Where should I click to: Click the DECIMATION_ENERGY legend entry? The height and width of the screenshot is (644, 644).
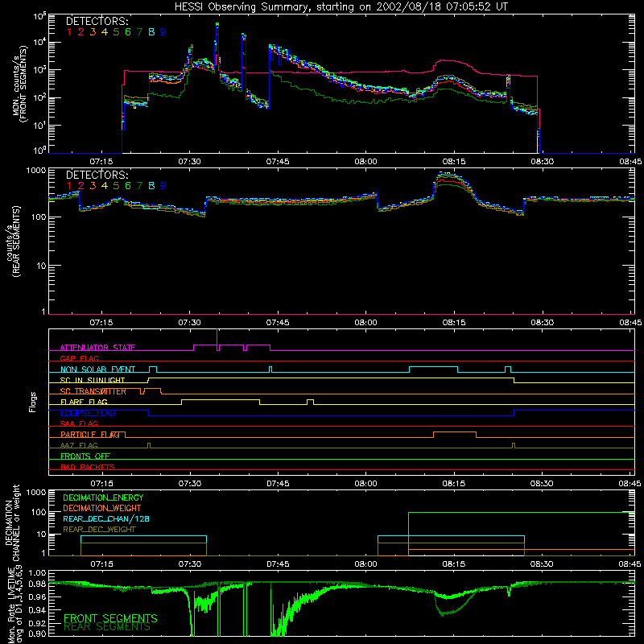pyautogui.click(x=103, y=497)
